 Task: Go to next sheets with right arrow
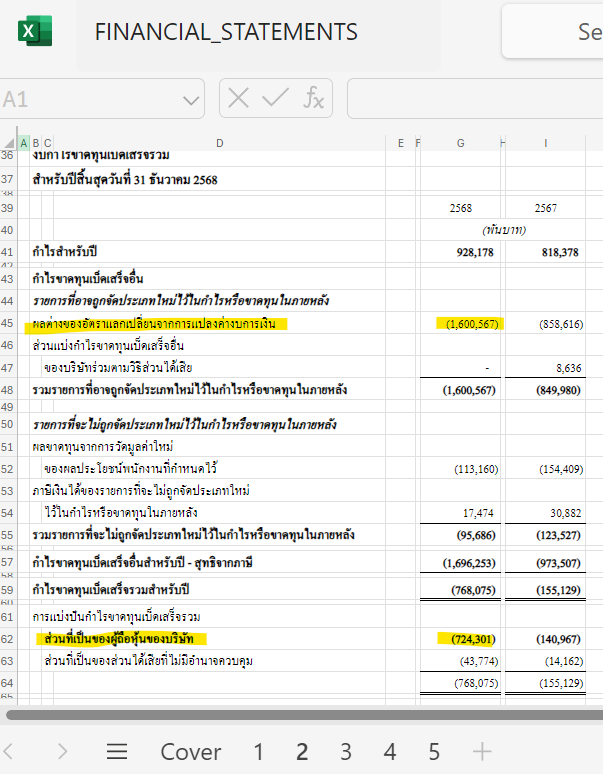click(63, 752)
